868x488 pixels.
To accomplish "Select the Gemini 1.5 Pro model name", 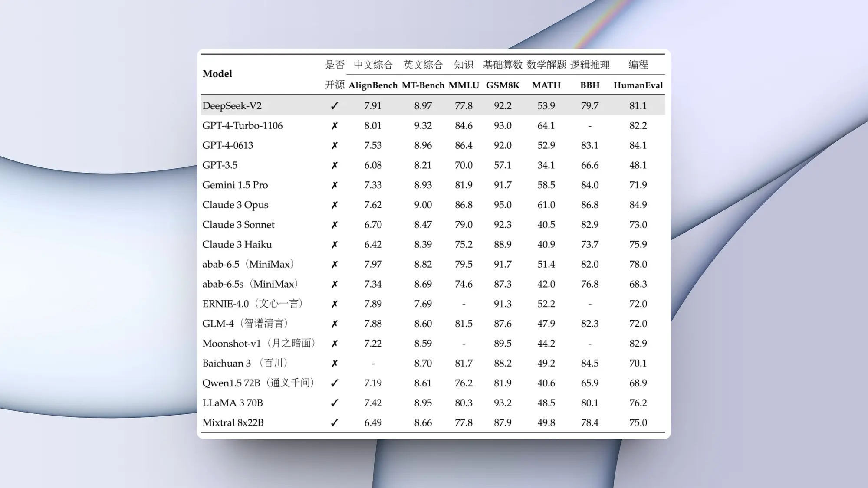I will 235,185.
